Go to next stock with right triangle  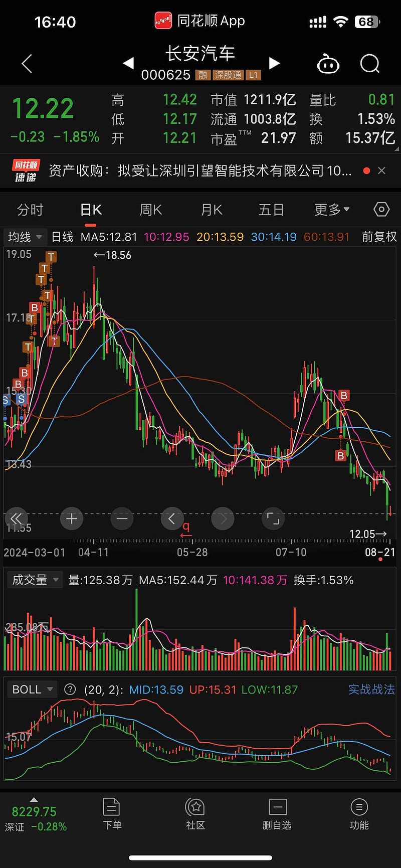coord(274,63)
